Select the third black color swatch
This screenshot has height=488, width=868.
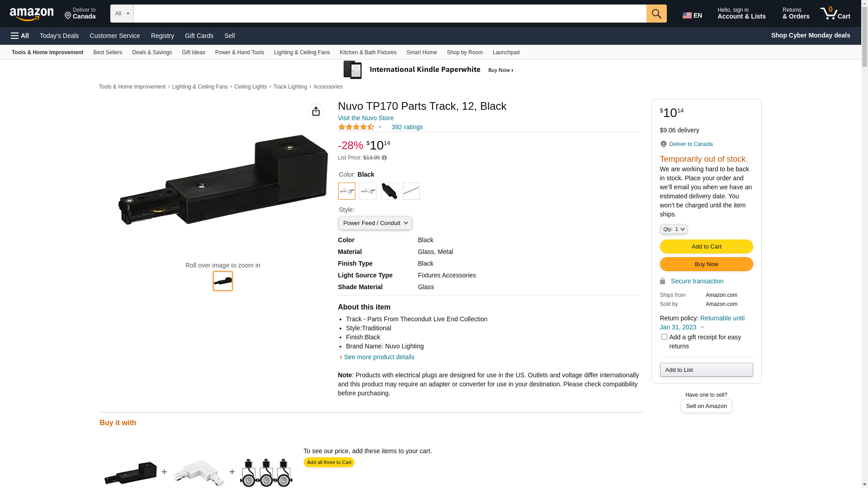(390, 191)
